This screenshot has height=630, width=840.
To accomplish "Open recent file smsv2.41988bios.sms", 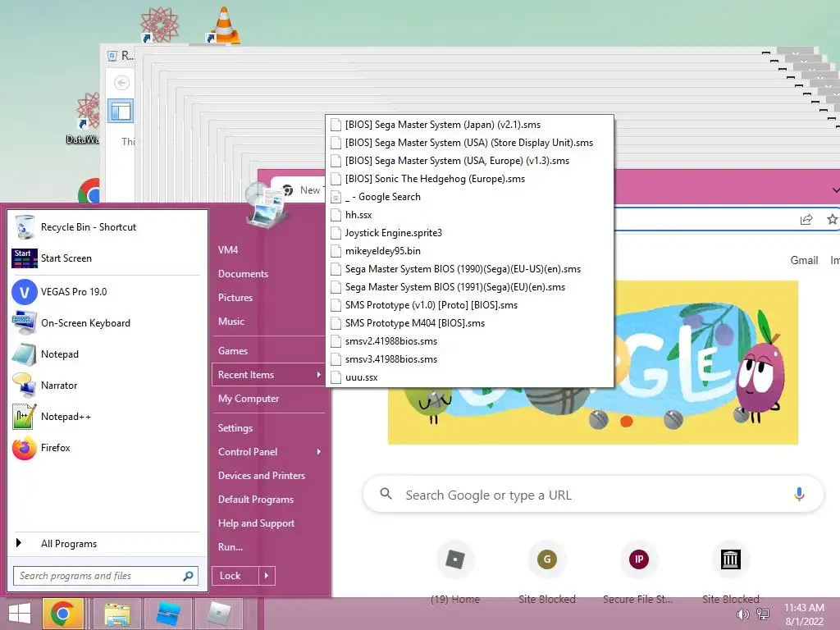I will click(x=469, y=341).
